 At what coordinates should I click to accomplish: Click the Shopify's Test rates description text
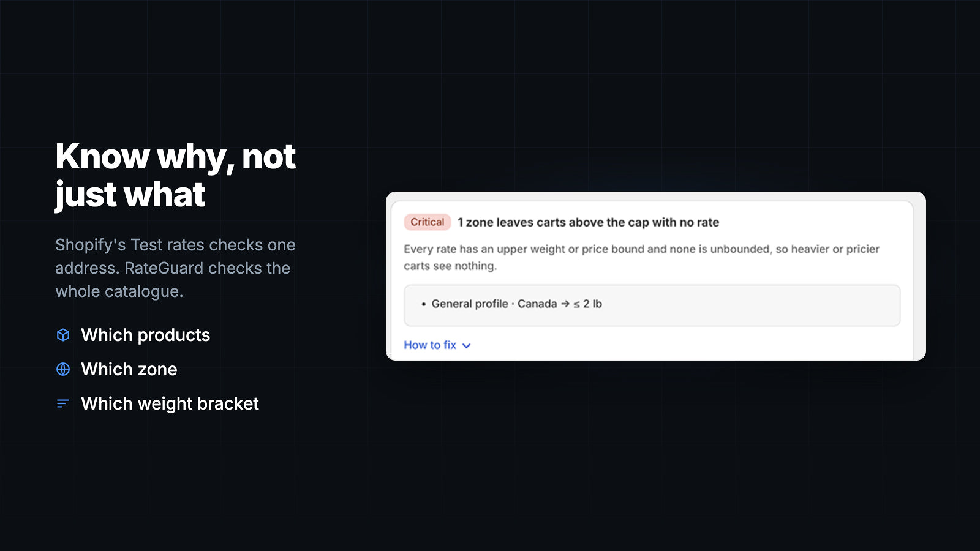coord(175,268)
